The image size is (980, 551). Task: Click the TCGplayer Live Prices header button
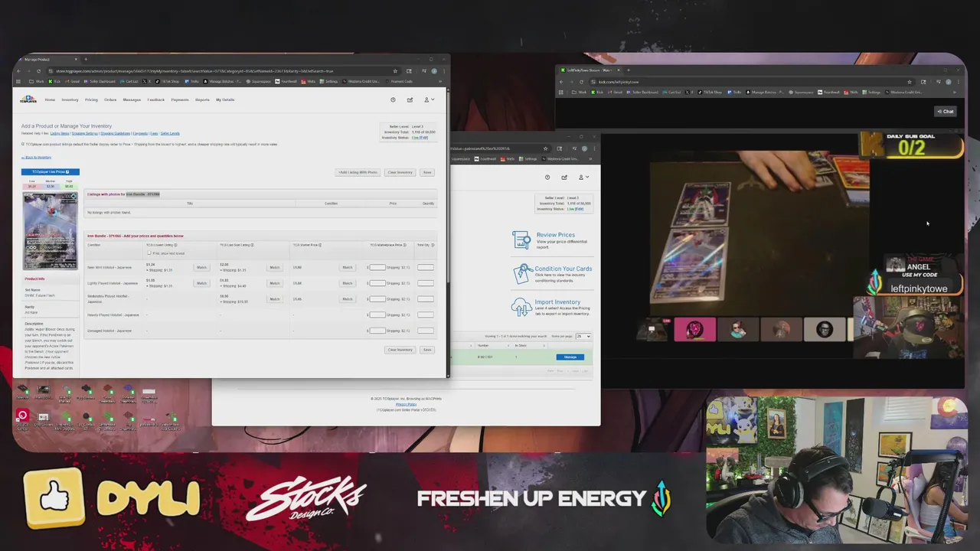click(50, 171)
